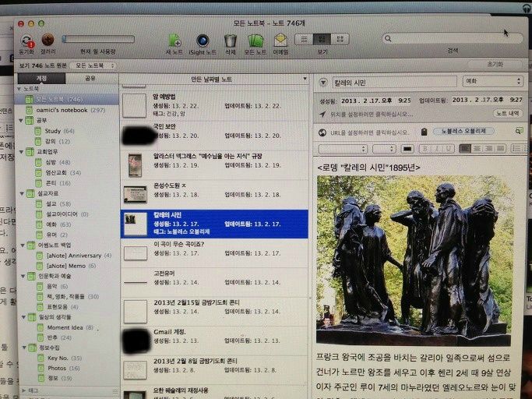
Task: Click the location arrow icon
Action: 322,114
